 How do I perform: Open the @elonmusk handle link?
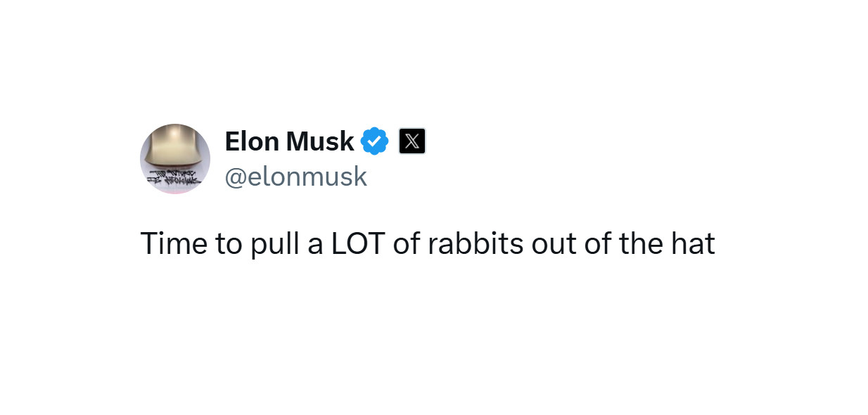(x=295, y=177)
